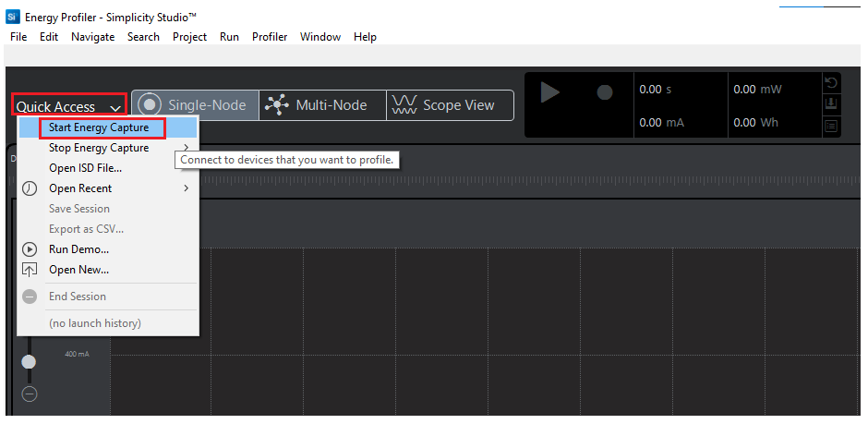Open the Profiler menu in the menu bar
868x424 pixels.
(x=269, y=37)
